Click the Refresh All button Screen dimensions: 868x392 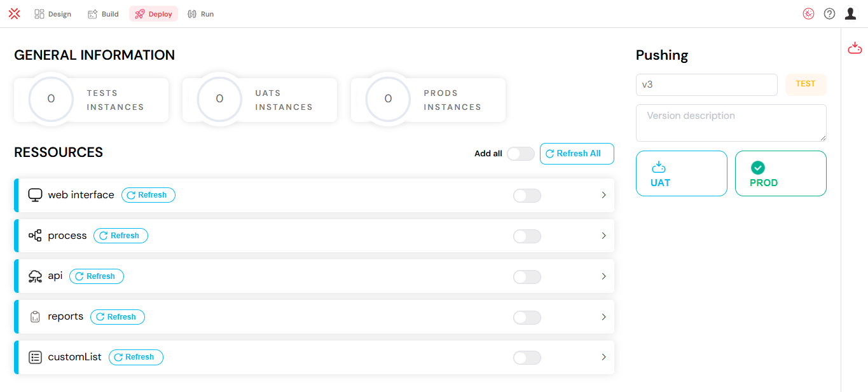point(577,154)
